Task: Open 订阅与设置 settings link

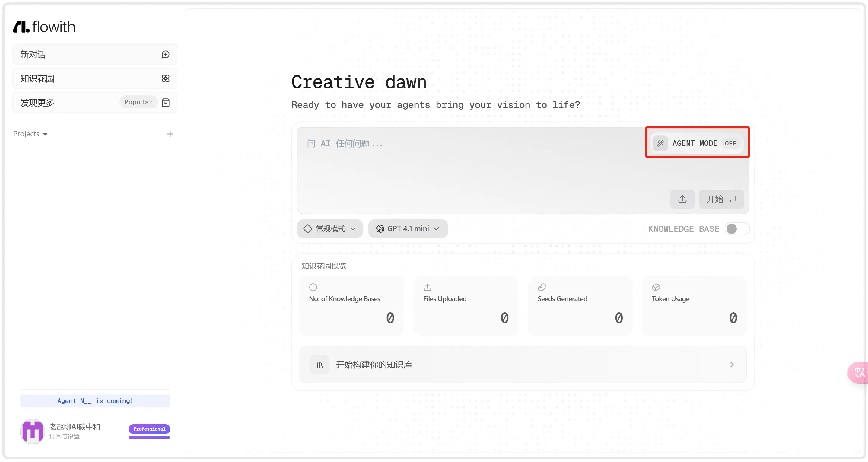Action: tap(65, 437)
